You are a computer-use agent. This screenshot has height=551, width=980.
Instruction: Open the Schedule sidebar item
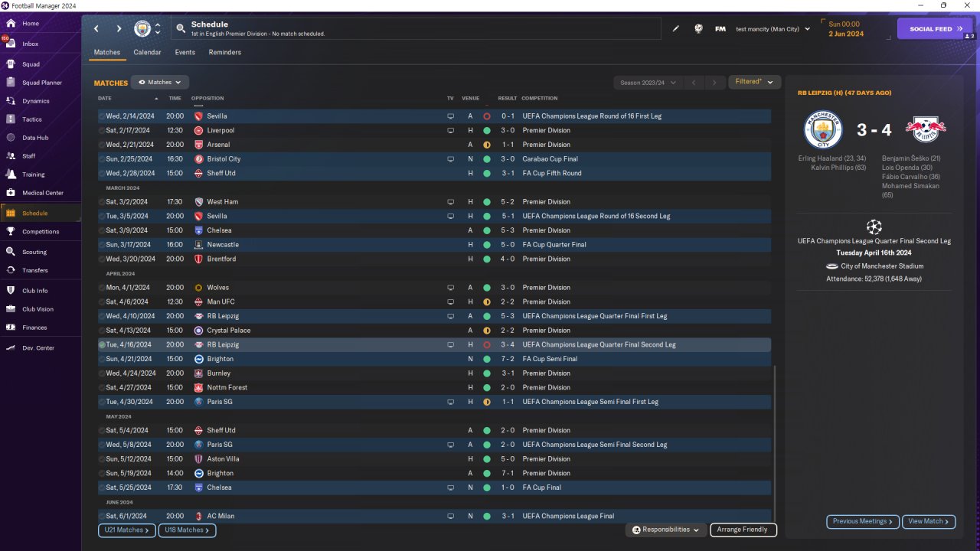tap(40, 214)
